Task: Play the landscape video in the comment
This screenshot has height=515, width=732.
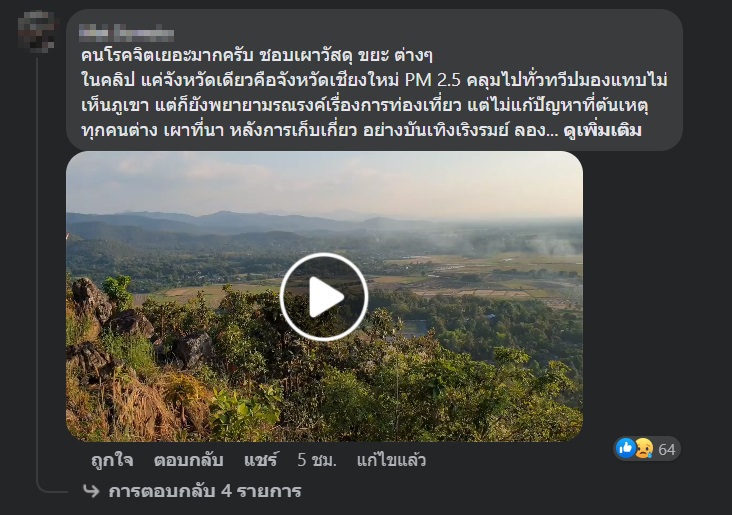Action: tap(324, 296)
